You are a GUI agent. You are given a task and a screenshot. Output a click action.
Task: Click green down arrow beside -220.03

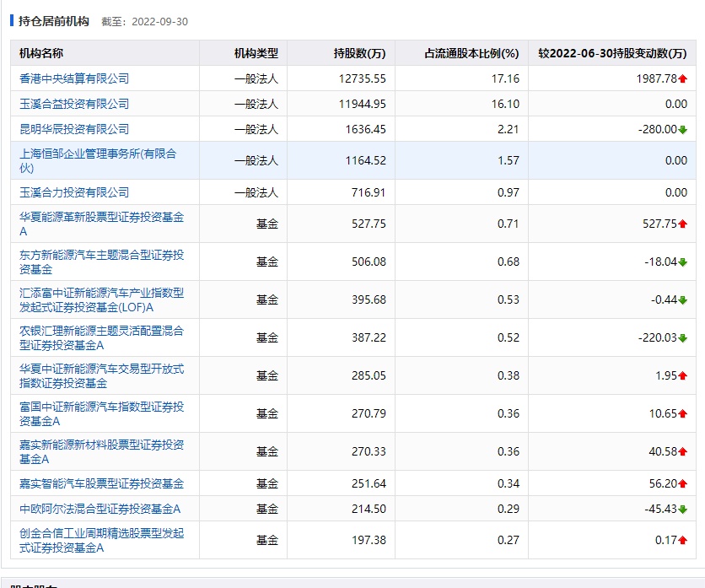tap(683, 337)
